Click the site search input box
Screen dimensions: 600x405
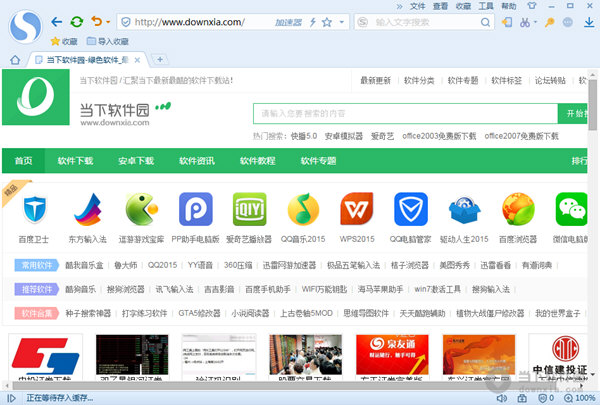pos(405,113)
